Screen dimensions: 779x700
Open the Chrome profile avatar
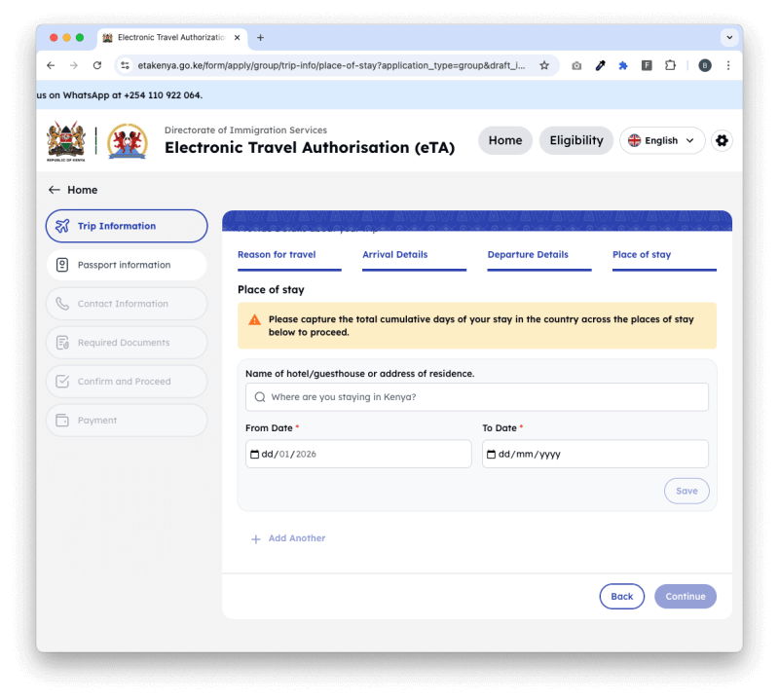[x=704, y=65]
